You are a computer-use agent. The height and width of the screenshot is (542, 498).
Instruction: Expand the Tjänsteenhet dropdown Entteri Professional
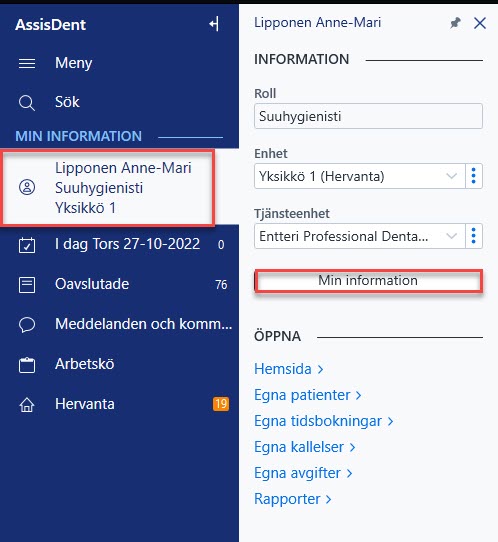coord(359,236)
